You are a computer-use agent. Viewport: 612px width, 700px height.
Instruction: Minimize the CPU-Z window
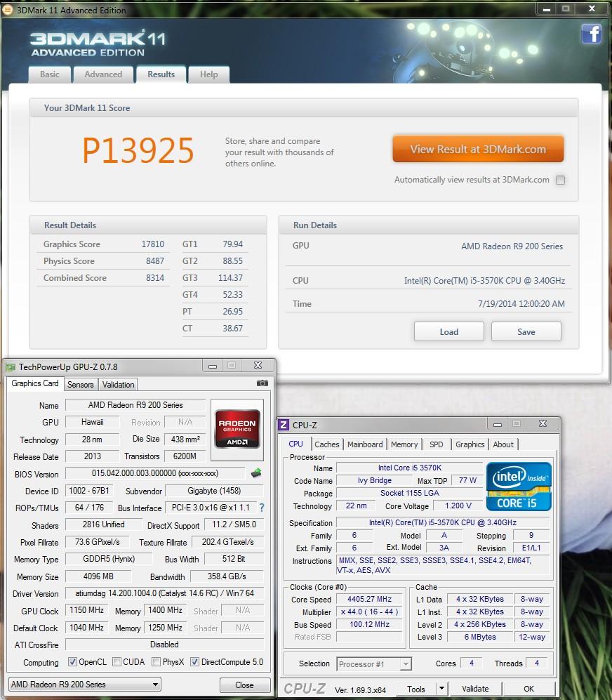point(498,423)
